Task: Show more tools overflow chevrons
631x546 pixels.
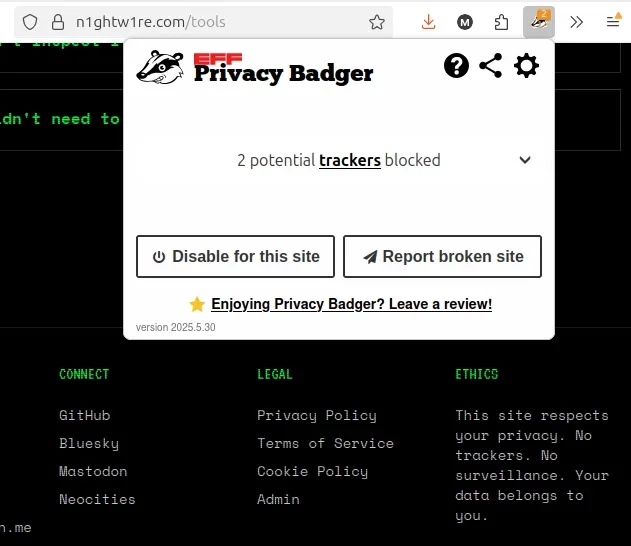Action: coord(576,22)
